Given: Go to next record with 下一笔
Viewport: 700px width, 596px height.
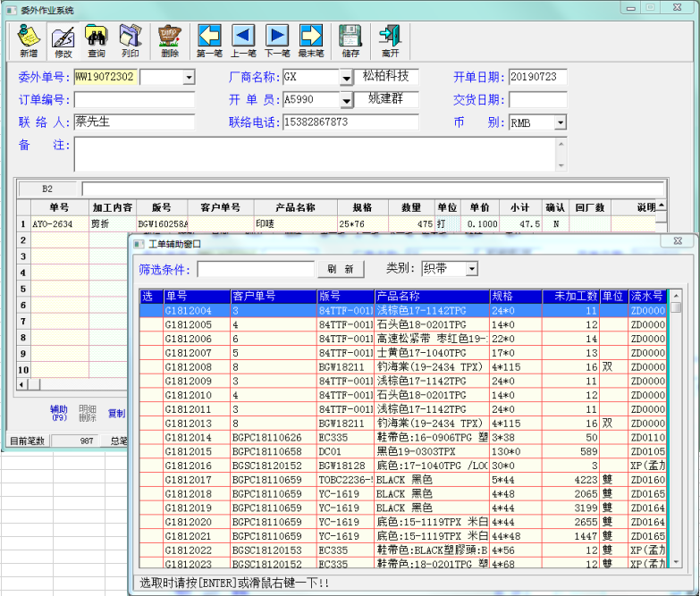Looking at the screenshot, I should tap(277, 41).
